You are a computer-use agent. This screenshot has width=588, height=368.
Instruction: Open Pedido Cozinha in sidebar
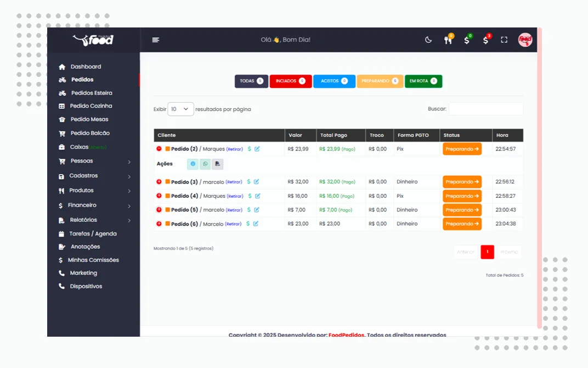click(91, 106)
